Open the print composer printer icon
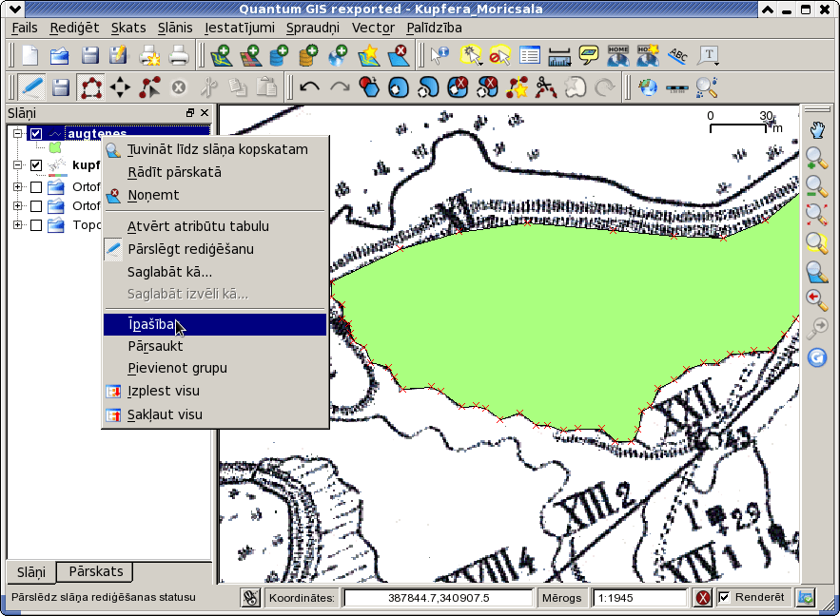Screen dimensions: 840x616 tap(179, 55)
